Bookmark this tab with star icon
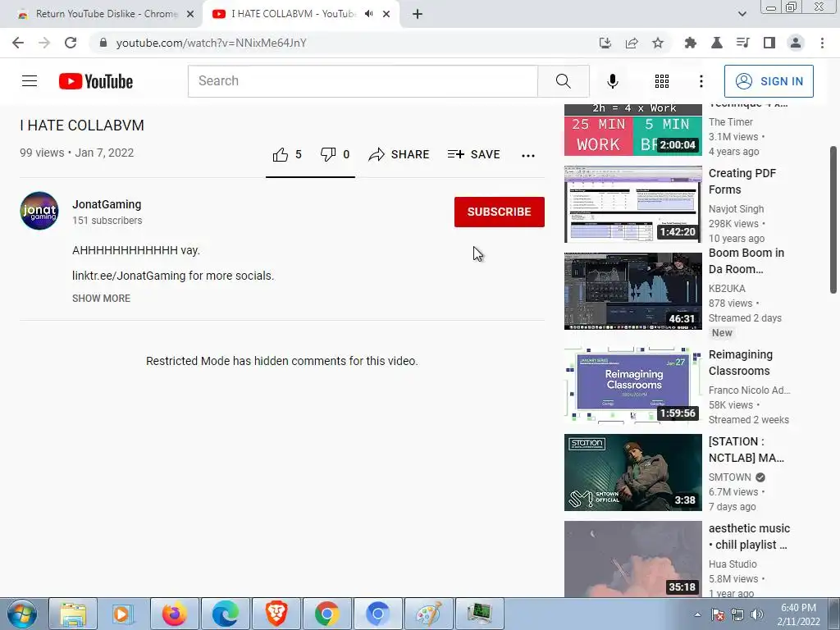 click(658, 43)
